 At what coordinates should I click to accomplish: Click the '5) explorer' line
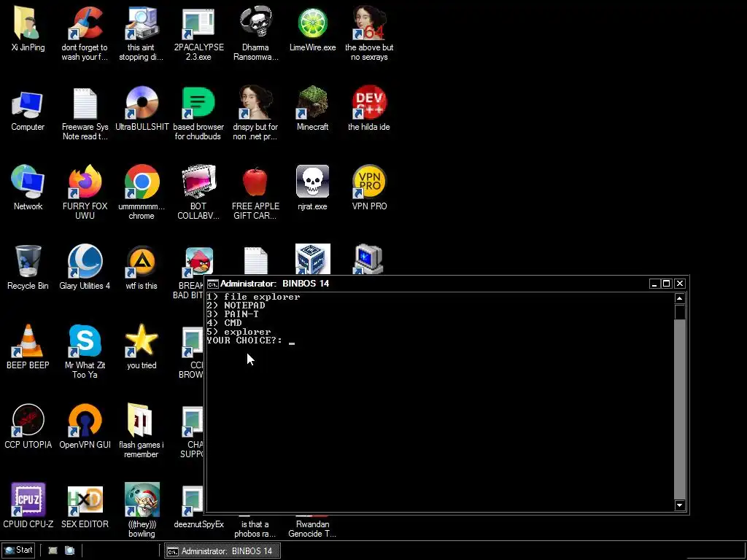[x=239, y=332]
